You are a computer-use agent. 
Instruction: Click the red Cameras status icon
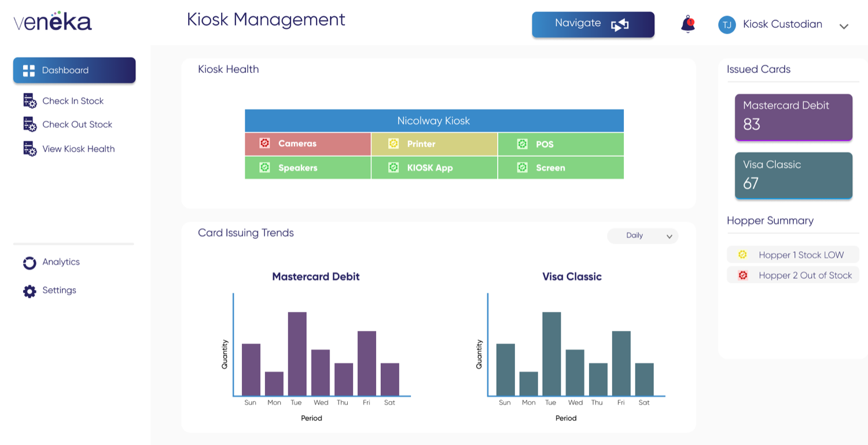pyautogui.click(x=264, y=143)
